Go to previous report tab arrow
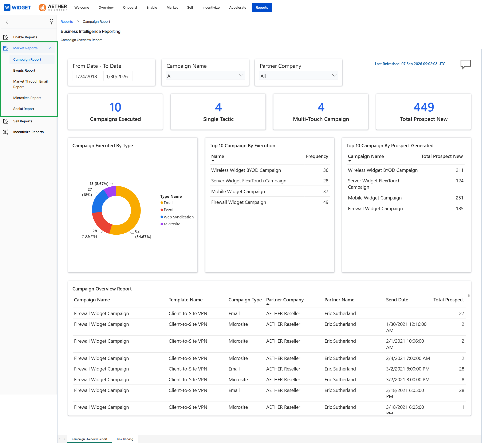This screenshot has height=448, width=485. 60,439
